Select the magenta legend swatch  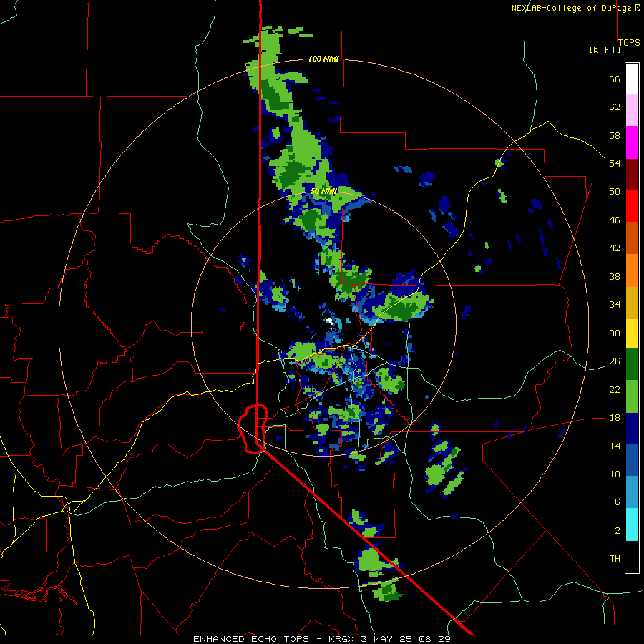632,142
